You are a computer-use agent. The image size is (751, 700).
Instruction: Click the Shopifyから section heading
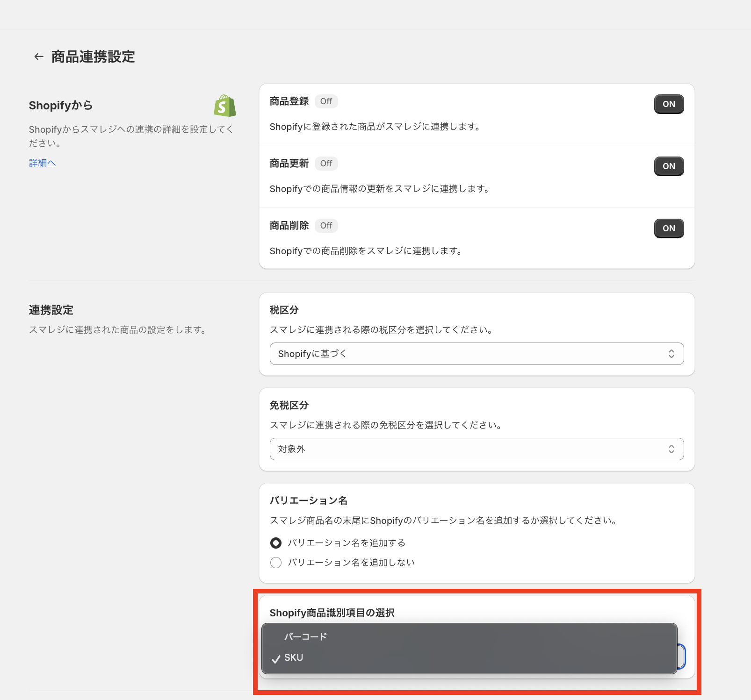point(61,106)
